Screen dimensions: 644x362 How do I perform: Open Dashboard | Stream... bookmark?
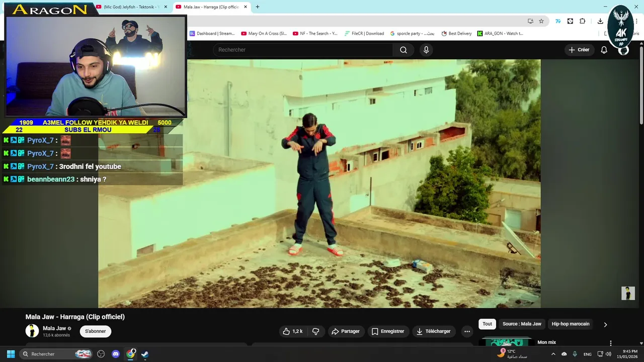(212, 34)
